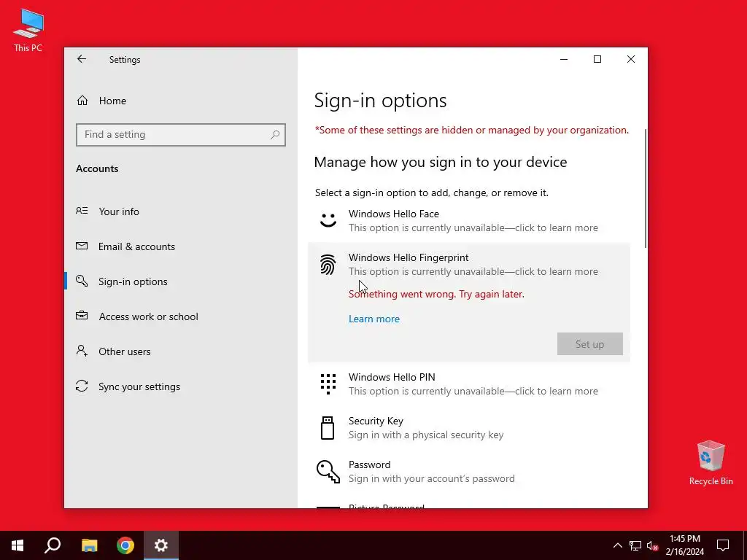Click the Security Key USB icon

coord(328,427)
